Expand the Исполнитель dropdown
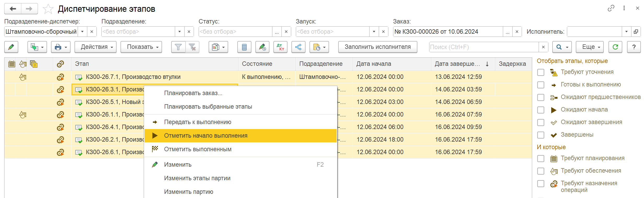This screenshot has width=644, height=198. pos(626,32)
